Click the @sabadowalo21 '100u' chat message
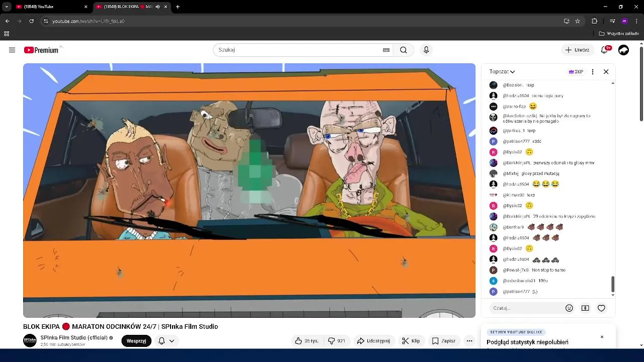Viewport: 644px width, 362px height. (525, 281)
